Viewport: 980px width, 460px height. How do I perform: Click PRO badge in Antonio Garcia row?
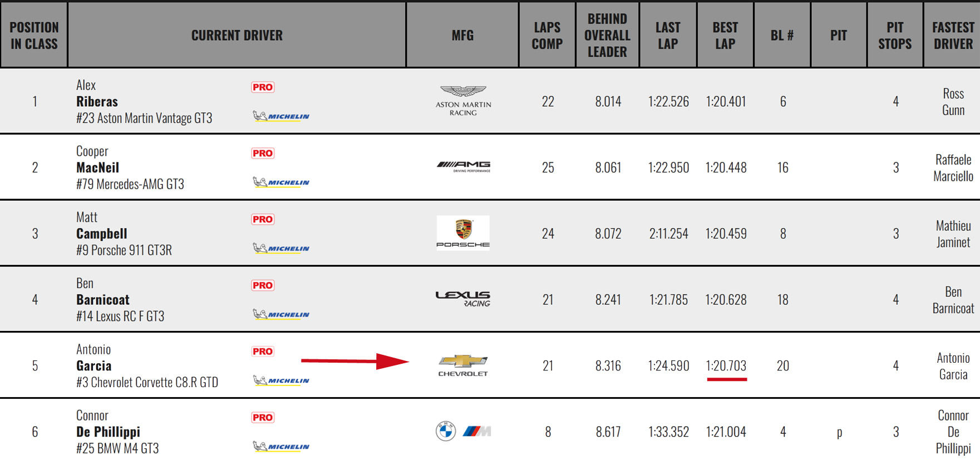pos(263,352)
